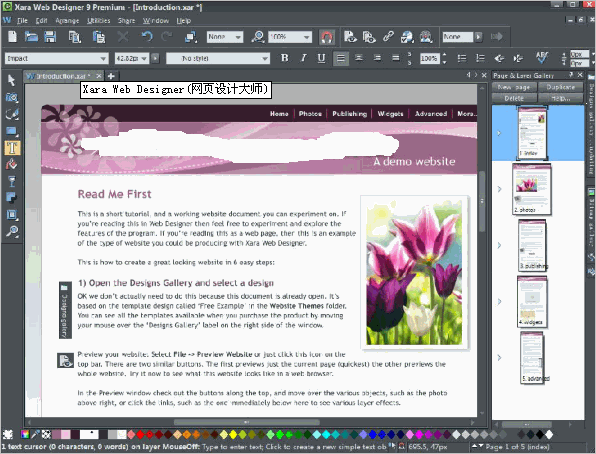Select the Text tool
The image size is (596, 454).
coord(12,148)
